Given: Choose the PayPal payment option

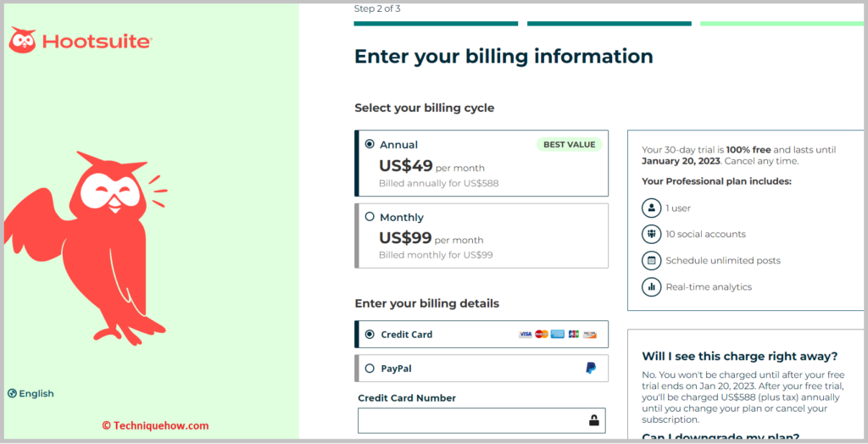Looking at the screenshot, I should coord(481,368).
